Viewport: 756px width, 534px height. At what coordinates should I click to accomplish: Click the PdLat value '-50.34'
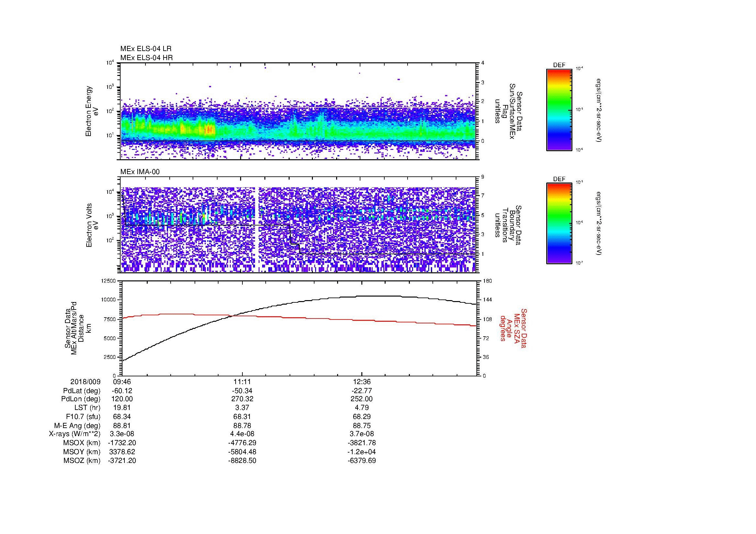pyautogui.click(x=242, y=391)
